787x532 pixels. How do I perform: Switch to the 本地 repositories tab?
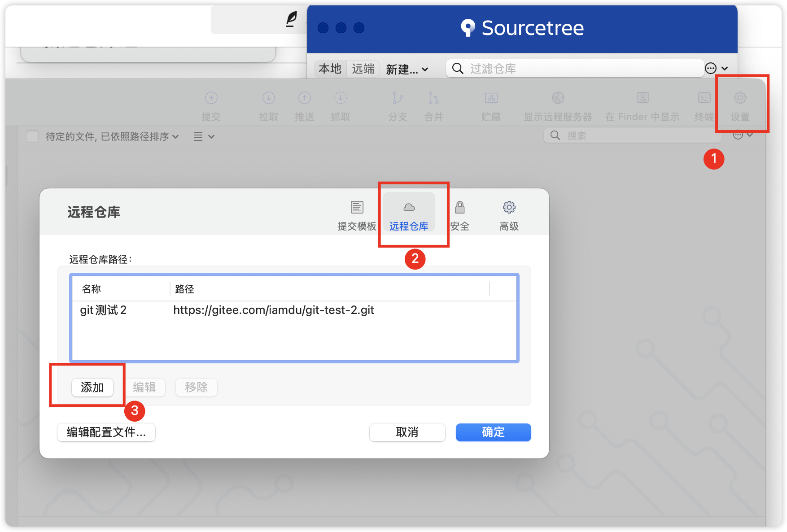[330, 69]
